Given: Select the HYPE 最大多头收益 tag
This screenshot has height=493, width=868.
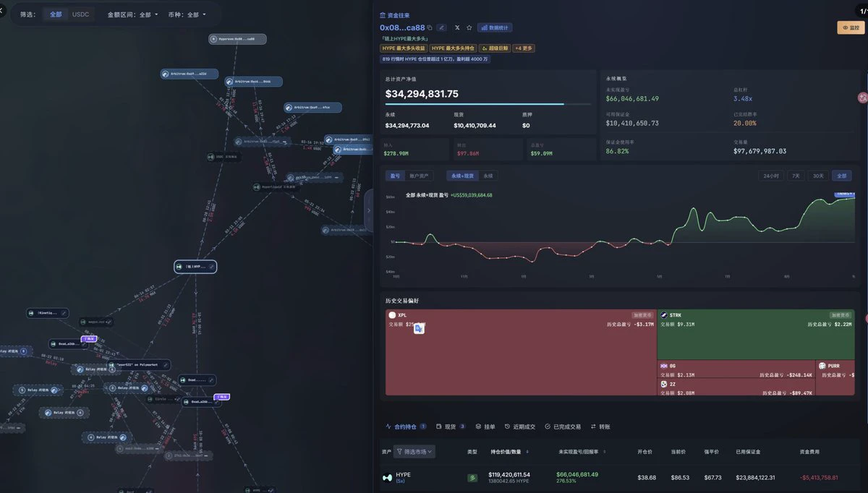Looking at the screenshot, I should (x=404, y=48).
